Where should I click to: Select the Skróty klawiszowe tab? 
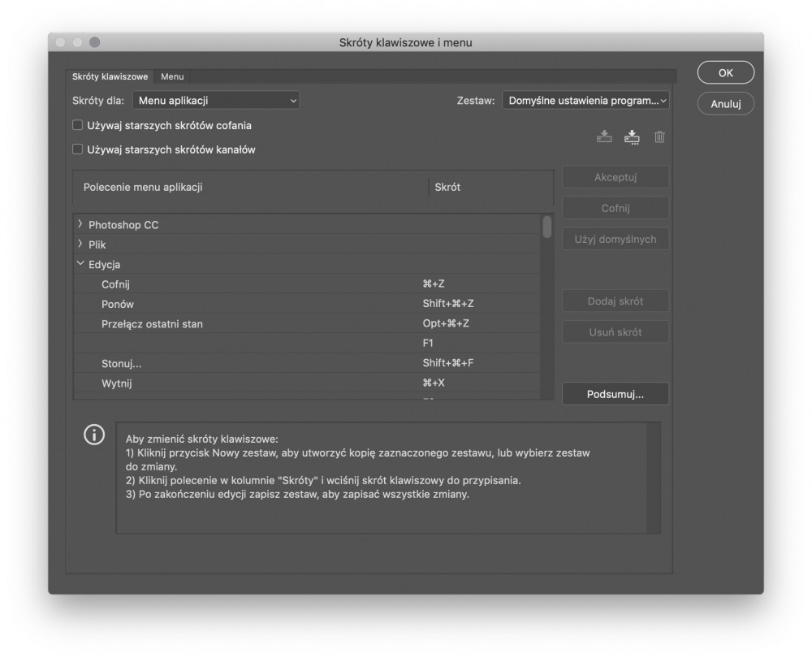tap(110, 76)
